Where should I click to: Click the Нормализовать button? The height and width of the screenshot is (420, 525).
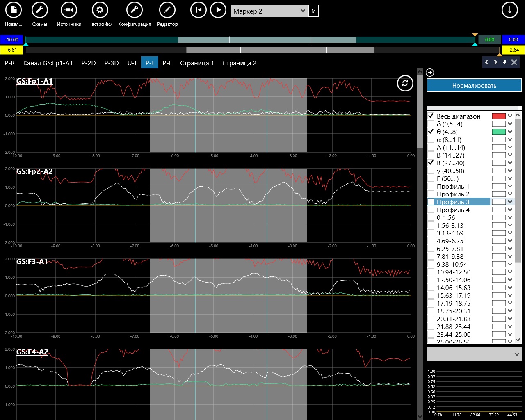tap(474, 86)
